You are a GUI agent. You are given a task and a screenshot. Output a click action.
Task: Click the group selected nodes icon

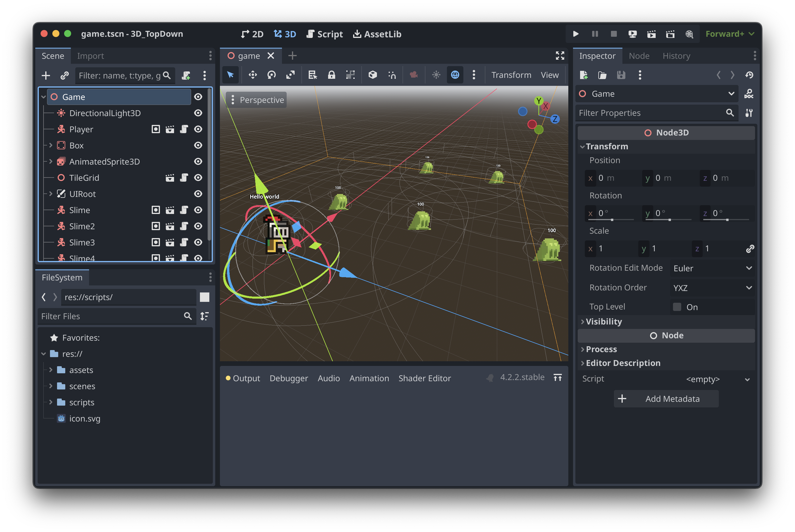(x=350, y=75)
